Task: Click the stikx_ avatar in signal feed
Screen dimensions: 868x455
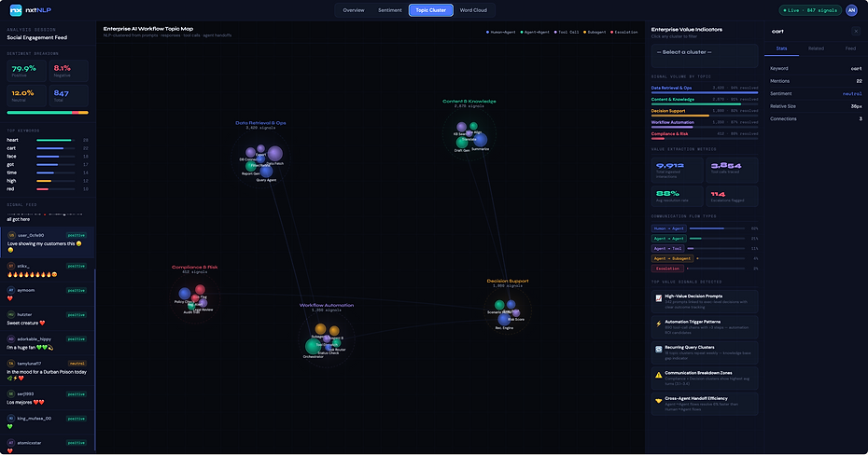Action: pos(11,266)
